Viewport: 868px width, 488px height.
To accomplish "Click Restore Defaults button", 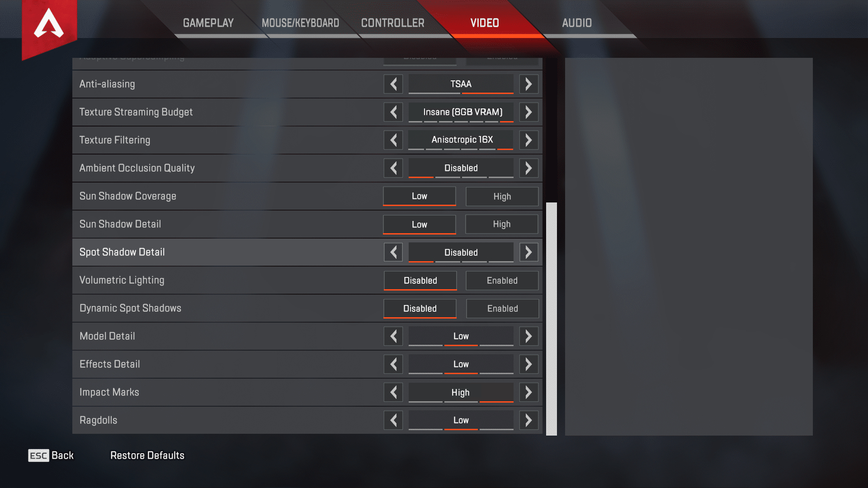I will (146, 455).
